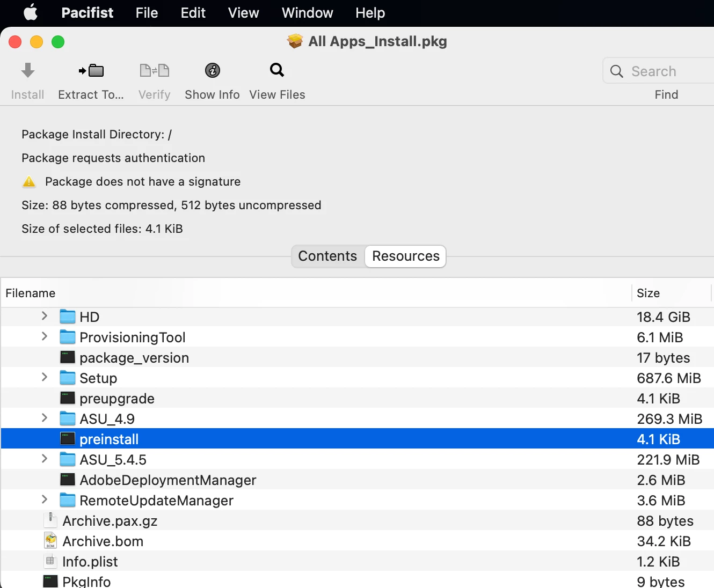Select the Archive.pax.gz filename
The height and width of the screenshot is (588, 714).
click(110, 521)
